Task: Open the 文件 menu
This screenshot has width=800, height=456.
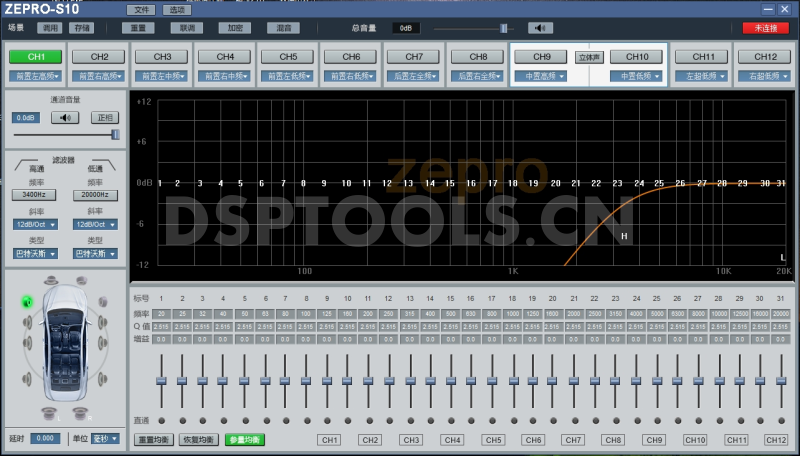Action: (141, 9)
